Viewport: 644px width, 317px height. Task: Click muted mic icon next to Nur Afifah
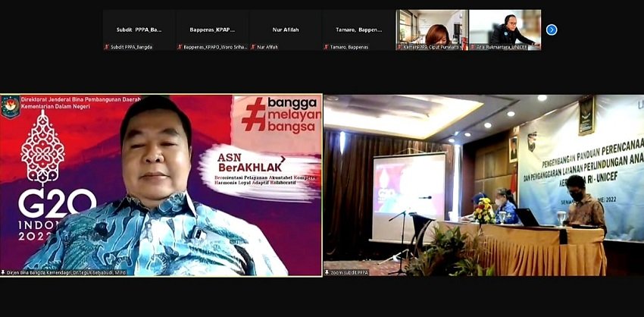[253, 47]
